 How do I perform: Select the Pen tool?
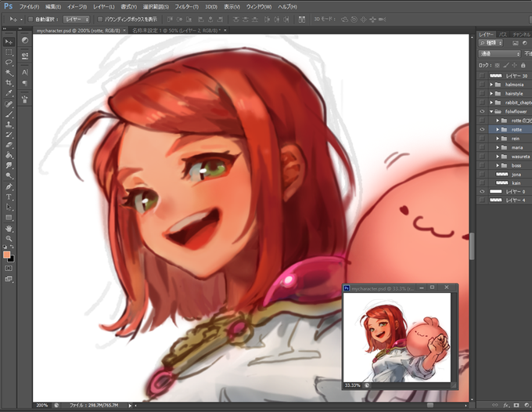(x=9, y=186)
